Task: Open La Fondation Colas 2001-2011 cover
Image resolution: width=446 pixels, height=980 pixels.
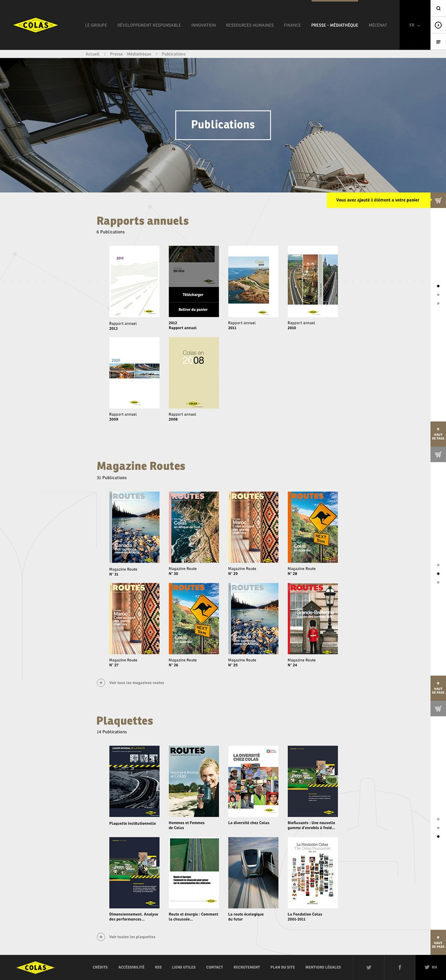Action: 313,873
